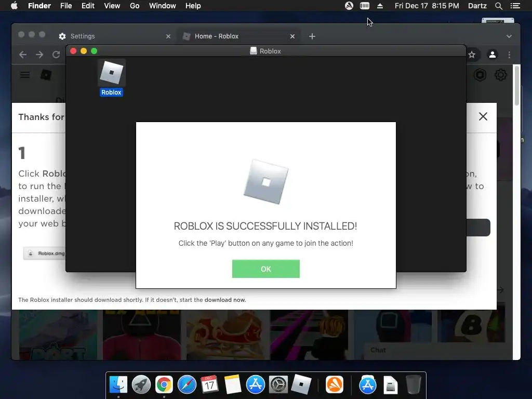Open the orange Swift Playgrounds-style icon in Dock
The image size is (532, 399).
pos(335,384)
